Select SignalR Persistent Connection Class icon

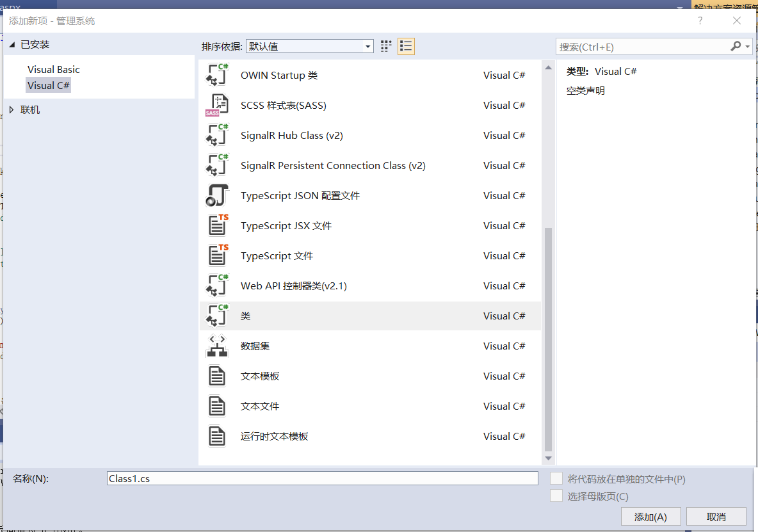[x=217, y=165]
